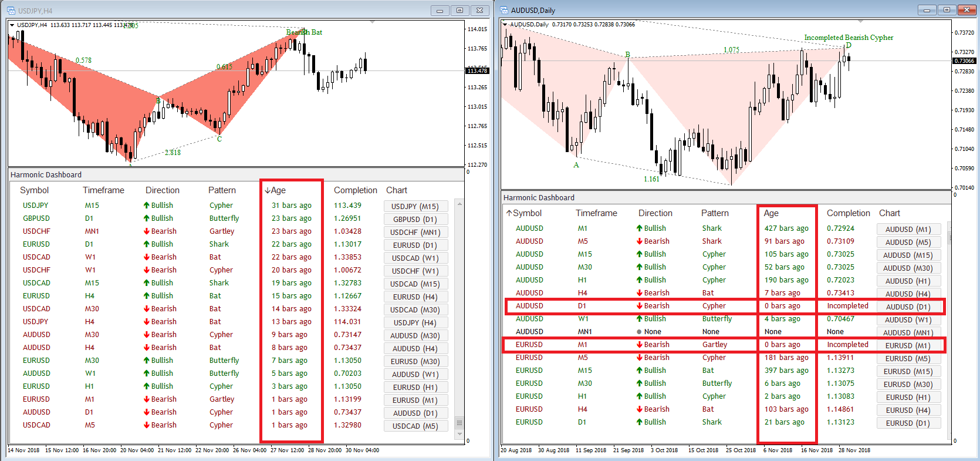Select the Timeframe column header in right dashboard

[596, 213]
